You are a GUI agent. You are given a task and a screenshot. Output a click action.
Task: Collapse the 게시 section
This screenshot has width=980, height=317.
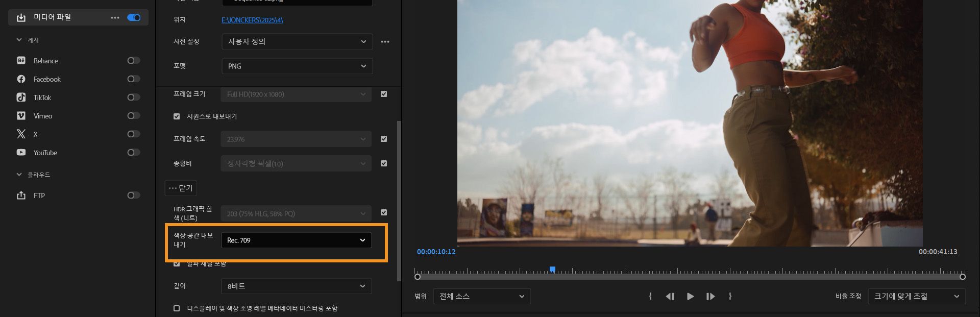tap(19, 40)
